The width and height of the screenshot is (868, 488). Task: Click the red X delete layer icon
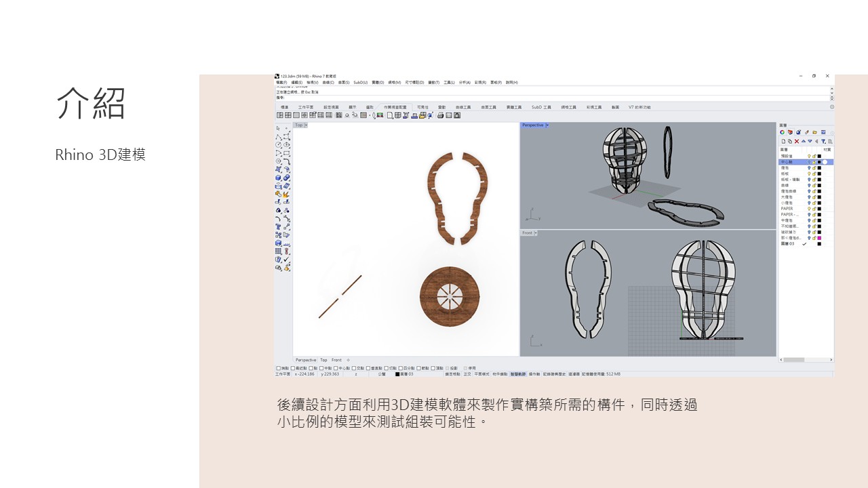pos(797,142)
